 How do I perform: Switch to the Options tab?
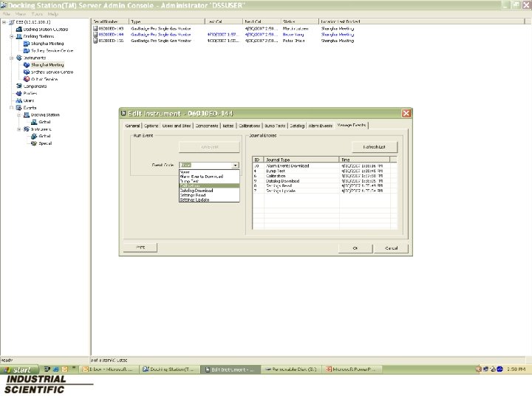tap(151, 126)
